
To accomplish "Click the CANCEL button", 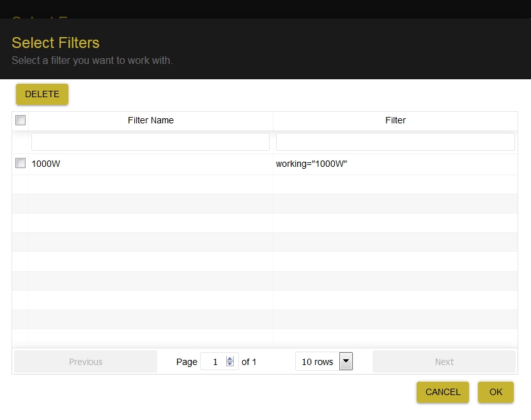I will pos(443,393).
